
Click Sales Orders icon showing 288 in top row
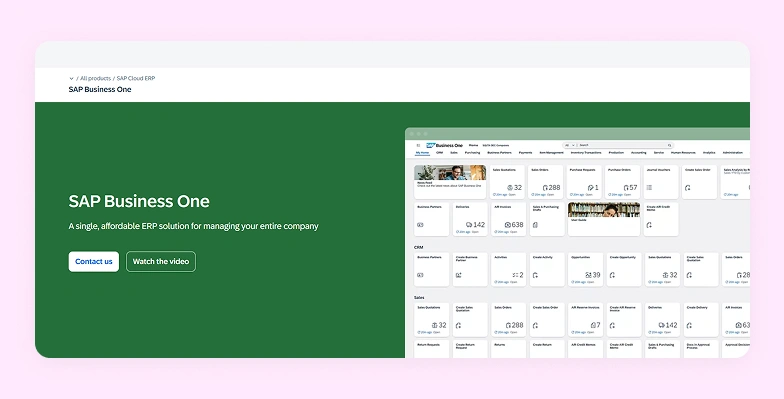[545, 188]
